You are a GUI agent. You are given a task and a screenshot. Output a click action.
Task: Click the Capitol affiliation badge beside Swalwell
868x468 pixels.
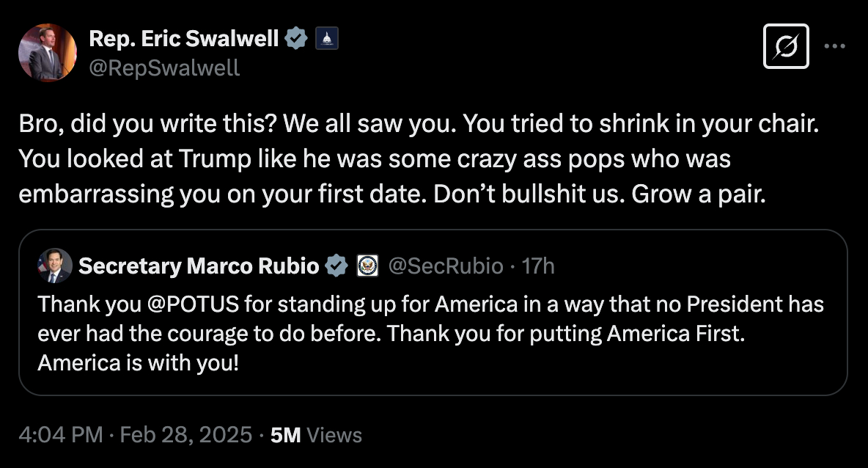click(326, 38)
